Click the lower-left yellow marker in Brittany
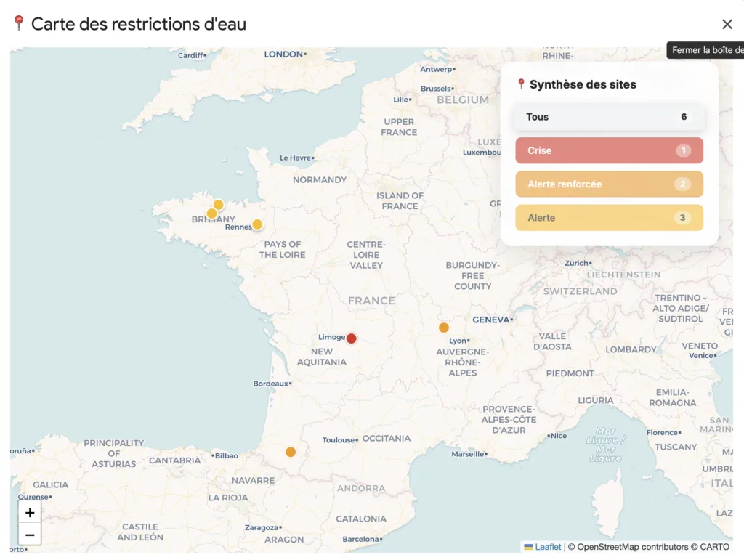The height and width of the screenshot is (560, 744). tap(211, 214)
